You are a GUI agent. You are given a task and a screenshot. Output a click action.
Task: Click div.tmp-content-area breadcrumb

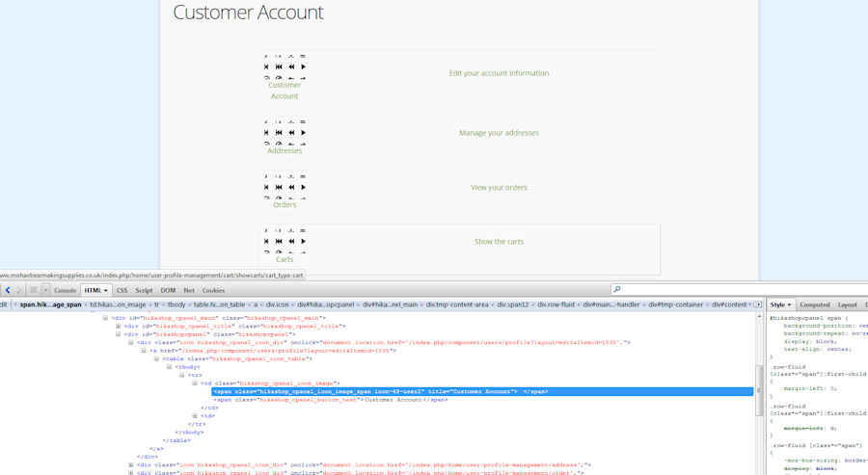(x=457, y=304)
